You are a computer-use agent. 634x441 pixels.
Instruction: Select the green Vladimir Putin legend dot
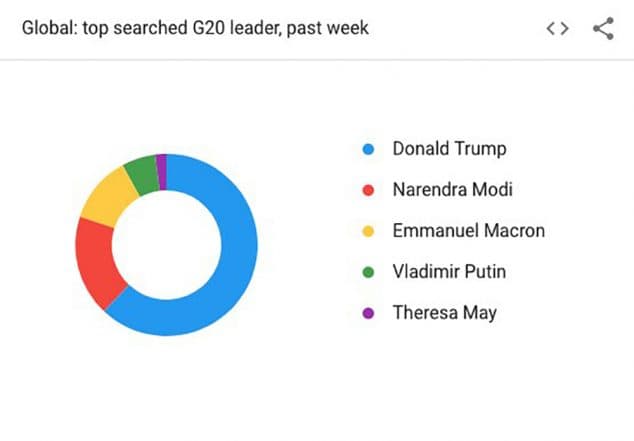coord(368,272)
